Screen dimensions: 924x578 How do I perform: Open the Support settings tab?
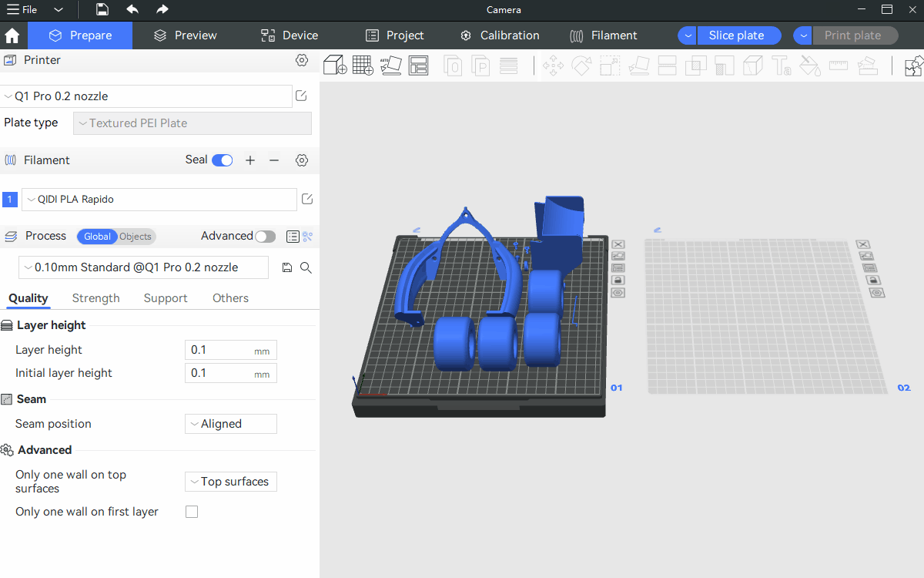(166, 298)
